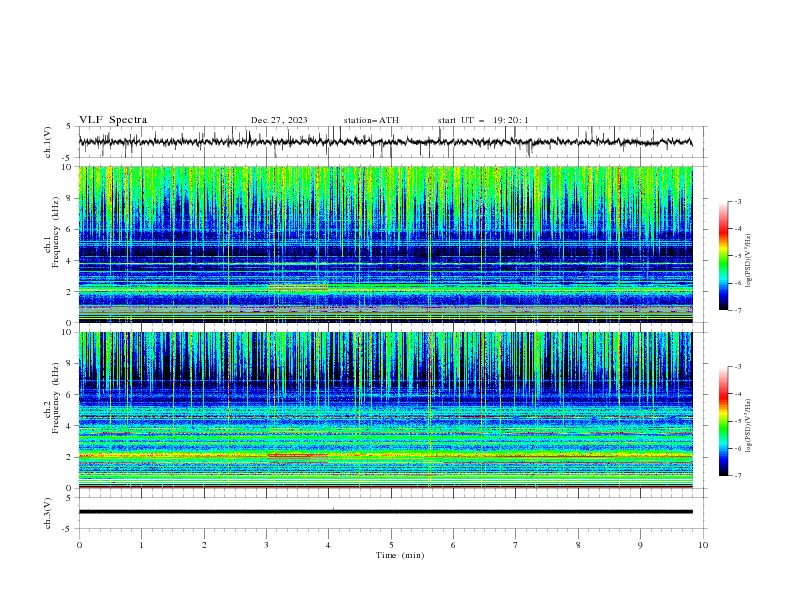Click the "-5" label on ch.1 colorbar
Viewport: 792px width, 612px height.
738,256
